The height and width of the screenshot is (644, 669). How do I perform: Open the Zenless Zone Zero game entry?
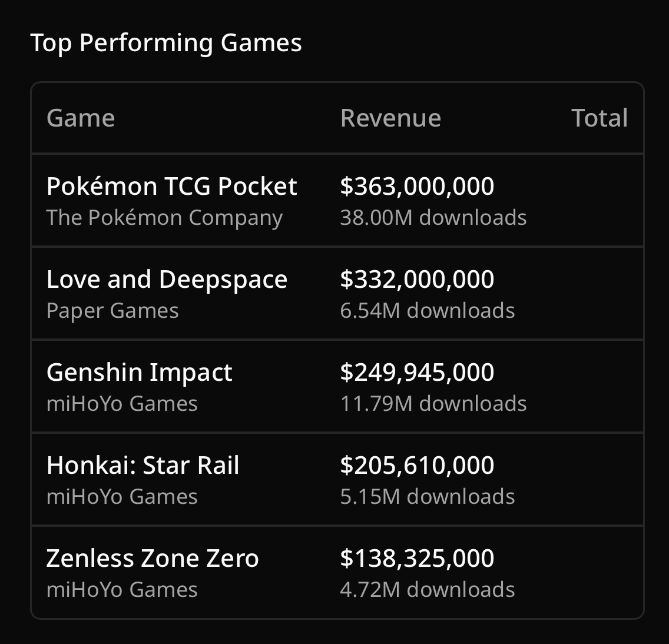(x=153, y=559)
